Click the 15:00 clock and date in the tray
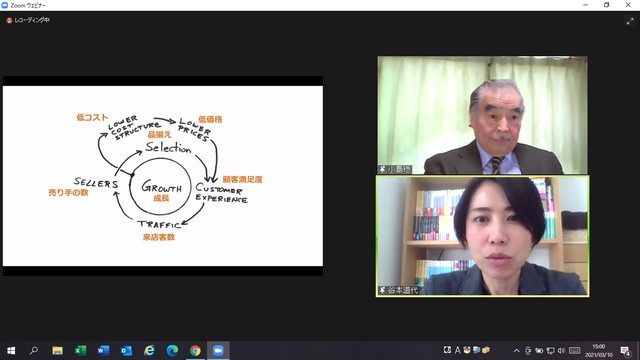Image resolution: width=640 pixels, height=360 pixels. click(598, 351)
